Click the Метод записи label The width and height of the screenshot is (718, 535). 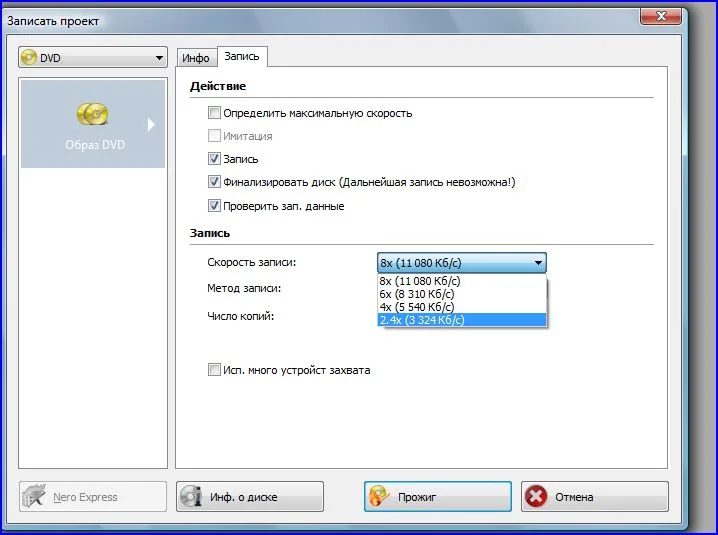click(x=244, y=288)
